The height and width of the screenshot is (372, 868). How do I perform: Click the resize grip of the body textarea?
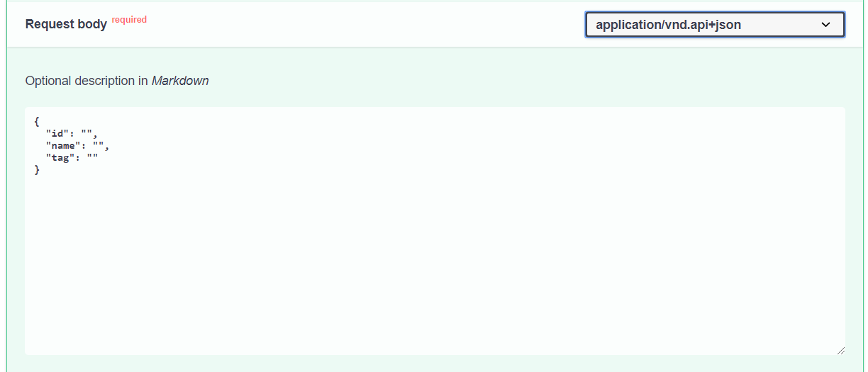[x=840, y=350]
